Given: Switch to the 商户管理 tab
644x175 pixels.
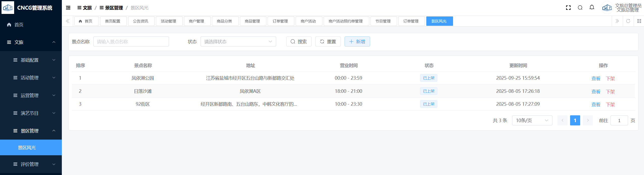Looking at the screenshot, I should [197, 21].
